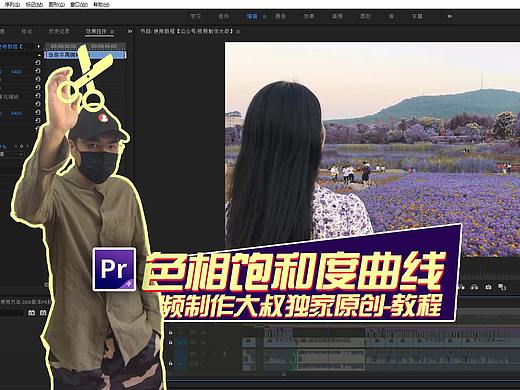The height and width of the screenshot is (390, 520).
Task: Switch to the 学习 workspace
Action: pyautogui.click(x=195, y=16)
